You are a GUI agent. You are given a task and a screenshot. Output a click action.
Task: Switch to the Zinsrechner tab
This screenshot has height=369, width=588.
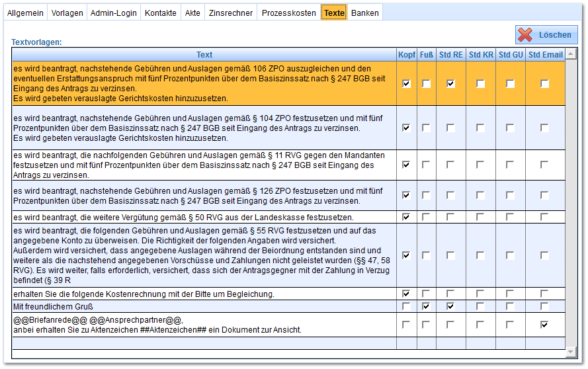(x=231, y=13)
